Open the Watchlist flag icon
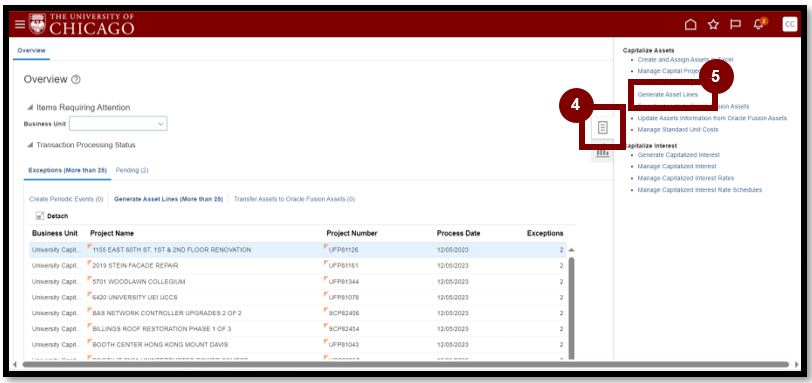Screen dimensions: 812x383 pyautogui.click(x=735, y=24)
